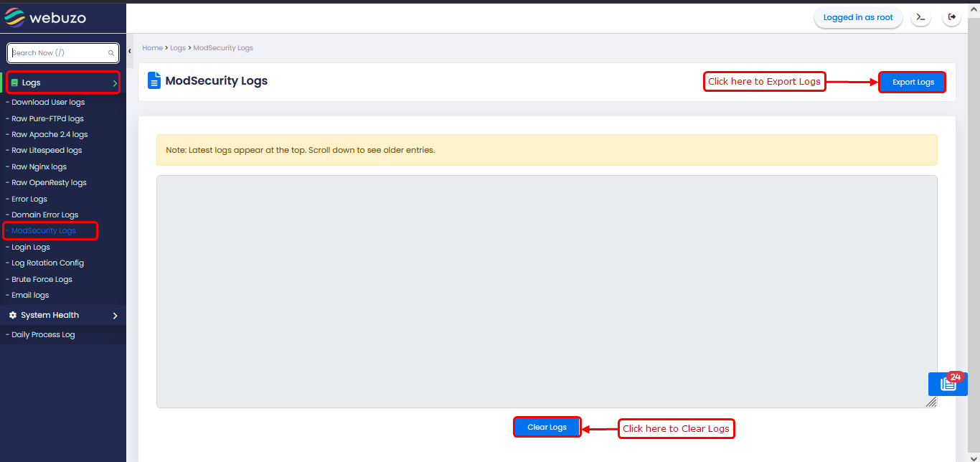
Task: Click the ModSecurity Logs document icon
Action: coord(154,80)
